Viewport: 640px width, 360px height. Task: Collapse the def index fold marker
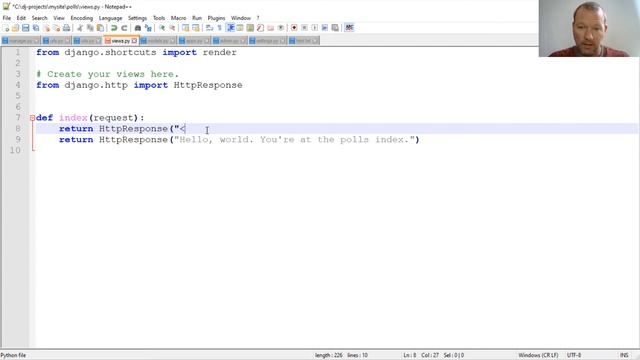32,118
